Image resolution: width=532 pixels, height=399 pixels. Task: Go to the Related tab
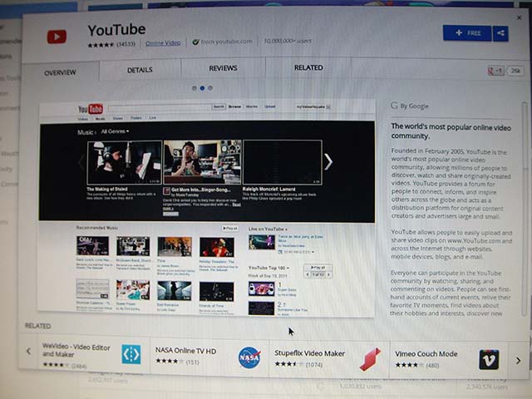(x=308, y=68)
